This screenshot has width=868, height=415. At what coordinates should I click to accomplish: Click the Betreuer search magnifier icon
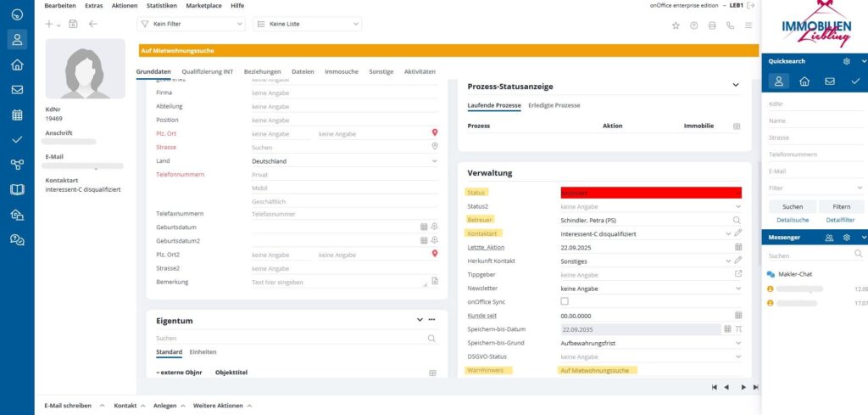[x=737, y=220]
